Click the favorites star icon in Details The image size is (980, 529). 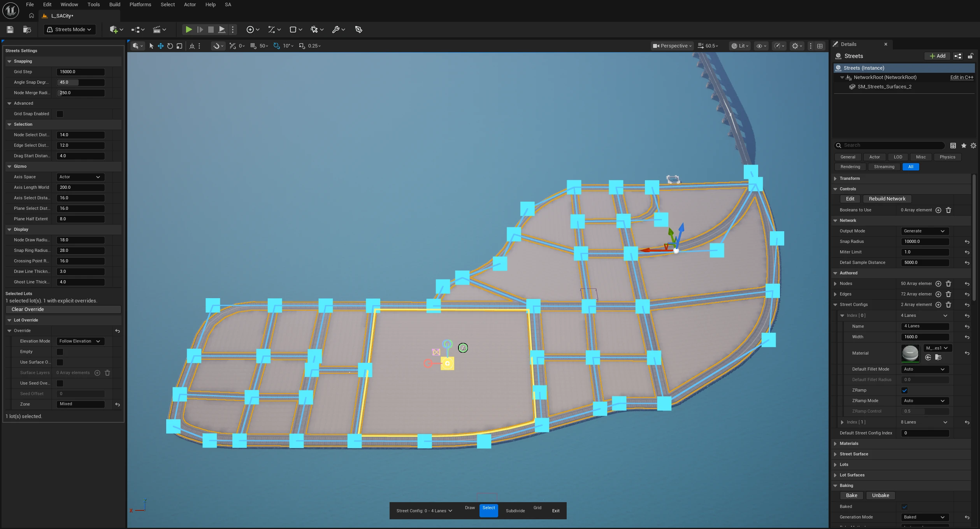tap(964, 145)
